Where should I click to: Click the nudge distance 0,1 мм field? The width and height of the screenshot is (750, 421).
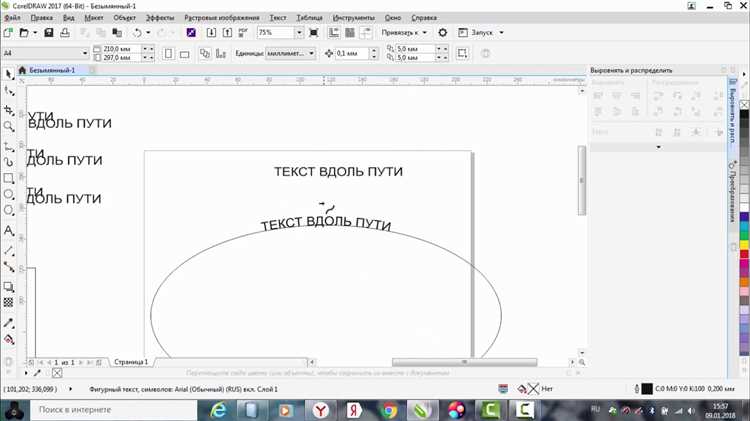(x=353, y=54)
